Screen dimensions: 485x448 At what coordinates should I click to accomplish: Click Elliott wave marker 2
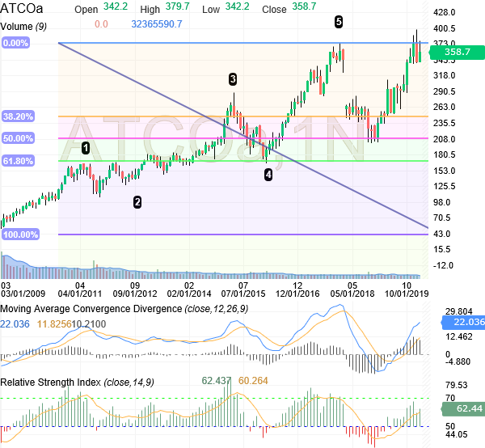tap(137, 202)
